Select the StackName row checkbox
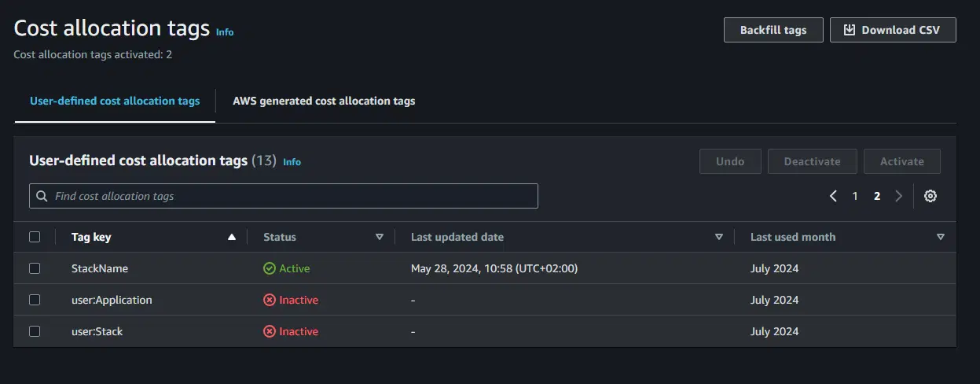Viewport: 980px width, 384px height. point(35,268)
